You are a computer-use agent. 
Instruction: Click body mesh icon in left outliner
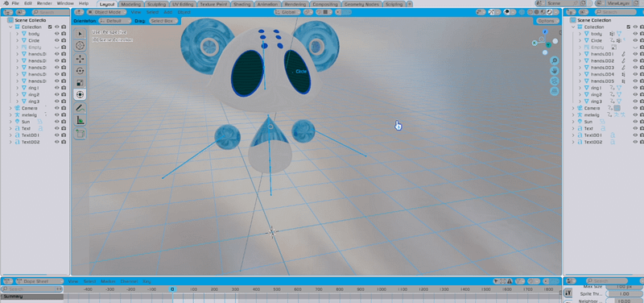point(24,34)
